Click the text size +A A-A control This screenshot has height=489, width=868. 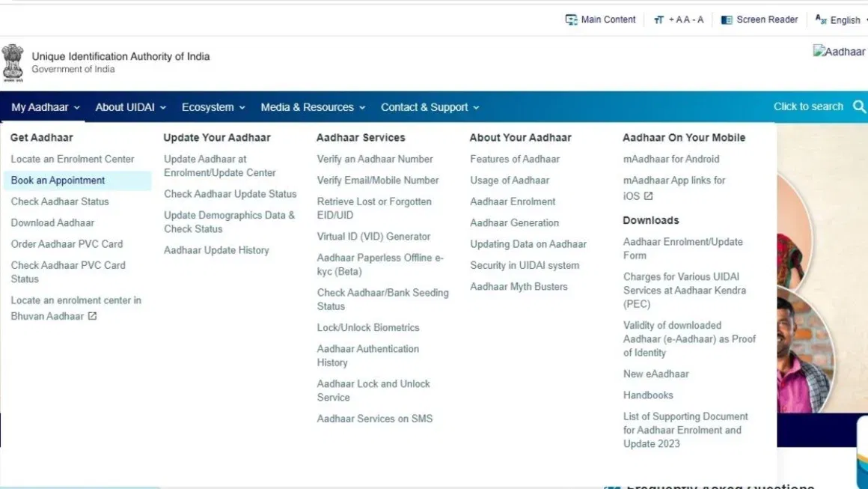click(x=679, y=20)
